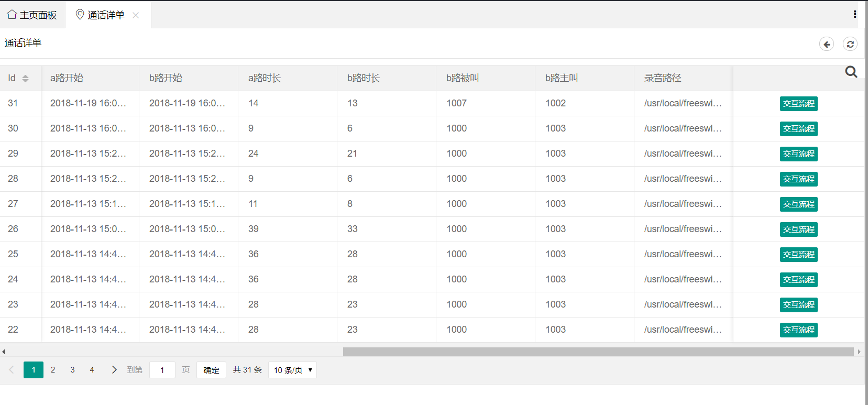Click the page number input field
Image resolution: width=868 pixels, height=405 pixels.
[162, 370]
